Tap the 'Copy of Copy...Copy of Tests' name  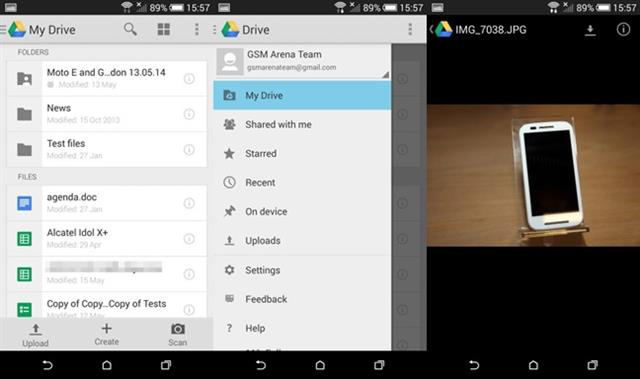coord(107,304)
